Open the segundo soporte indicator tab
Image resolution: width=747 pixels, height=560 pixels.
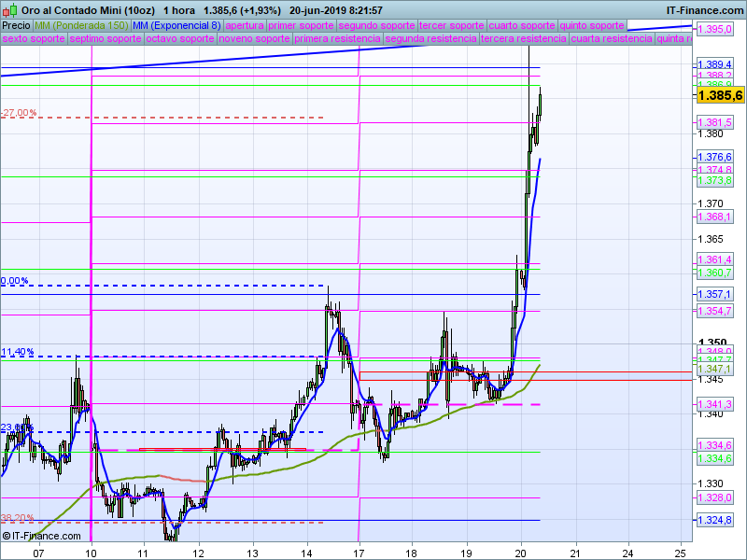(x=376, y=26)
